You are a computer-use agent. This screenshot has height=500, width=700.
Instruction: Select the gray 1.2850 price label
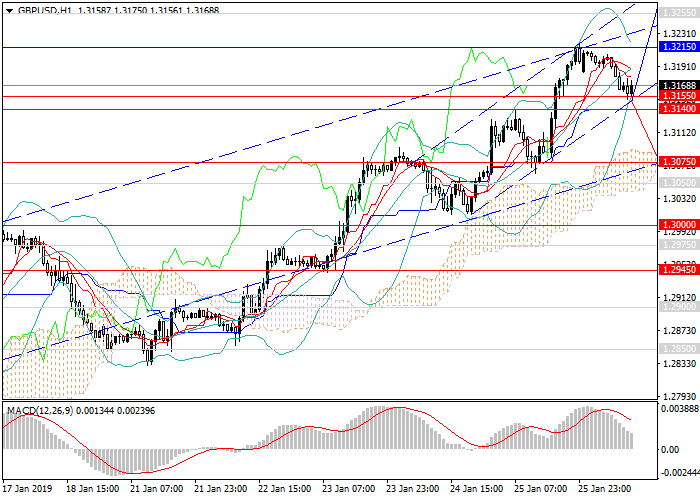tap(677, 348)
